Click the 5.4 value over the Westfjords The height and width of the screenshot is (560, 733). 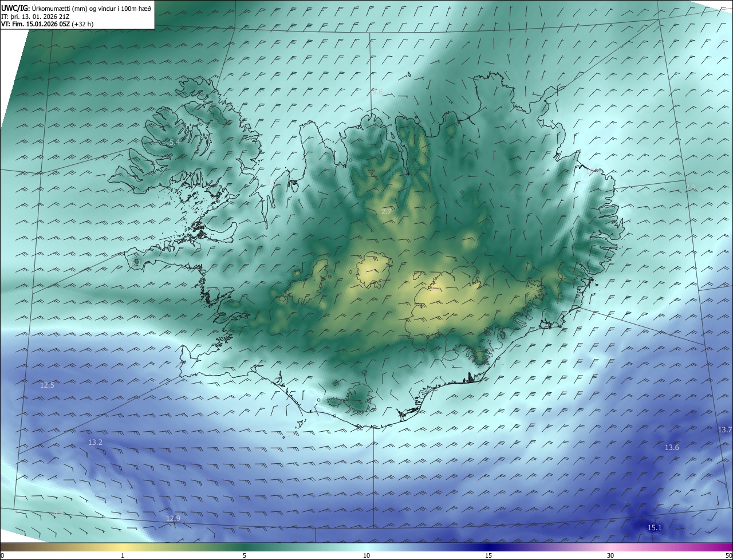[175, 142]
